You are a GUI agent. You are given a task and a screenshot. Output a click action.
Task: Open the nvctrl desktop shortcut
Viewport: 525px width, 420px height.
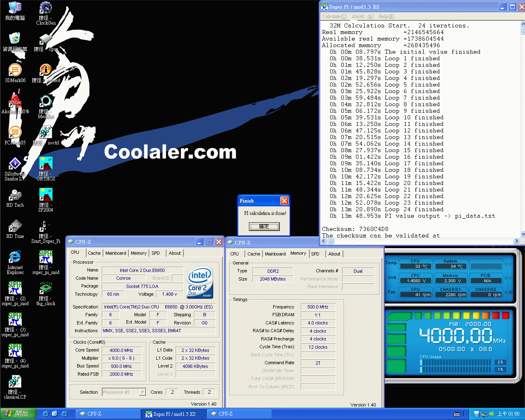click(46, 135)
